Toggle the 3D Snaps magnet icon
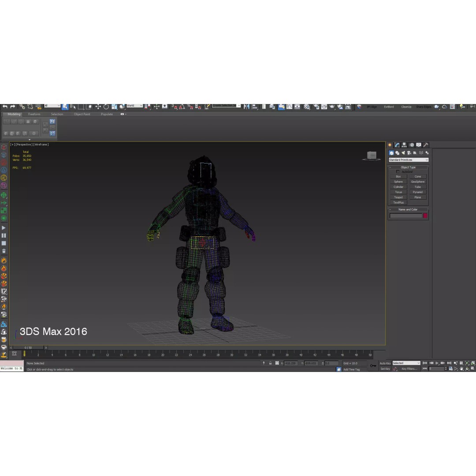This screenshot has height=476, width=476. [175, 107]
